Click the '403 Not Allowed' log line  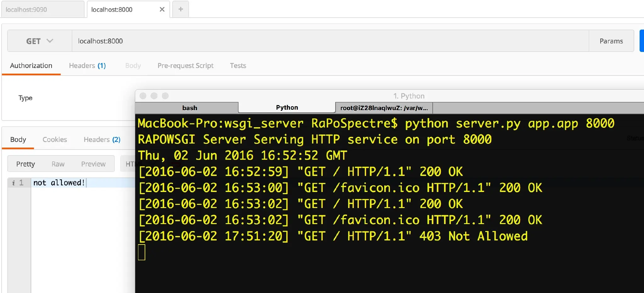333,236
